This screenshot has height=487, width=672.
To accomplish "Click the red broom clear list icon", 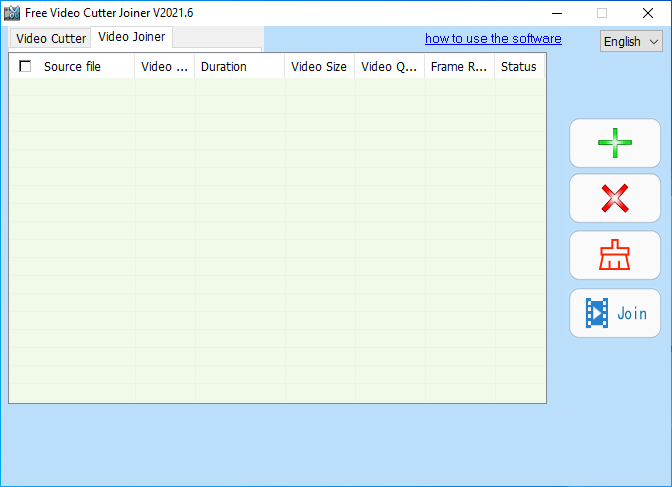I will [x=614, y=256].
